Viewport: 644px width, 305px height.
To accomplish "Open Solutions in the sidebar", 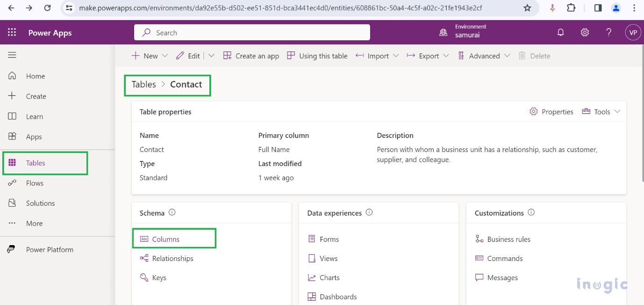I will 40,203.
